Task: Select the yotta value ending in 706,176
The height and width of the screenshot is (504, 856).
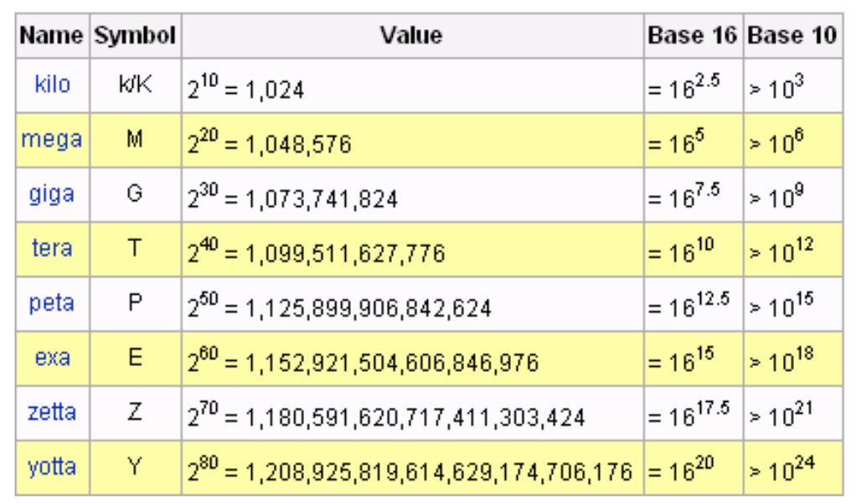Action: [x=410, y=470]
